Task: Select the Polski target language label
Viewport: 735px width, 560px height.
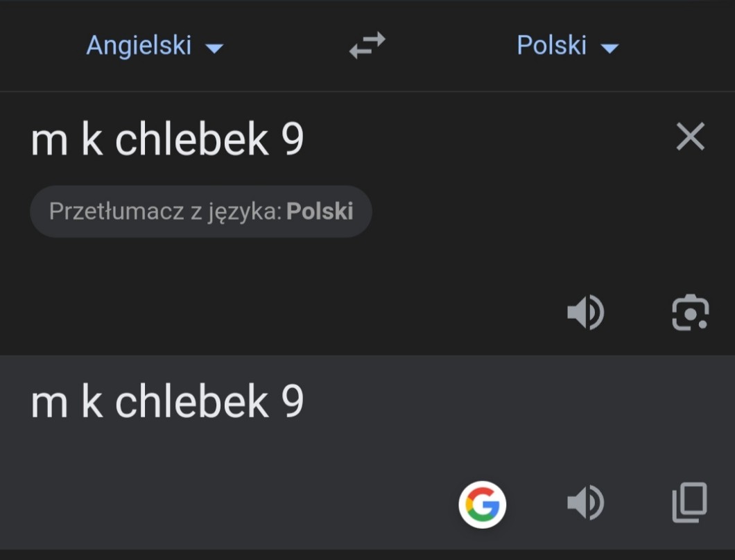Action: tap(552, 46)
